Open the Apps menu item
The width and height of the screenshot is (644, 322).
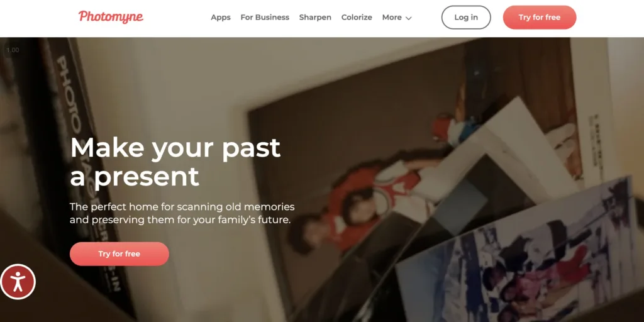[221, 17]
